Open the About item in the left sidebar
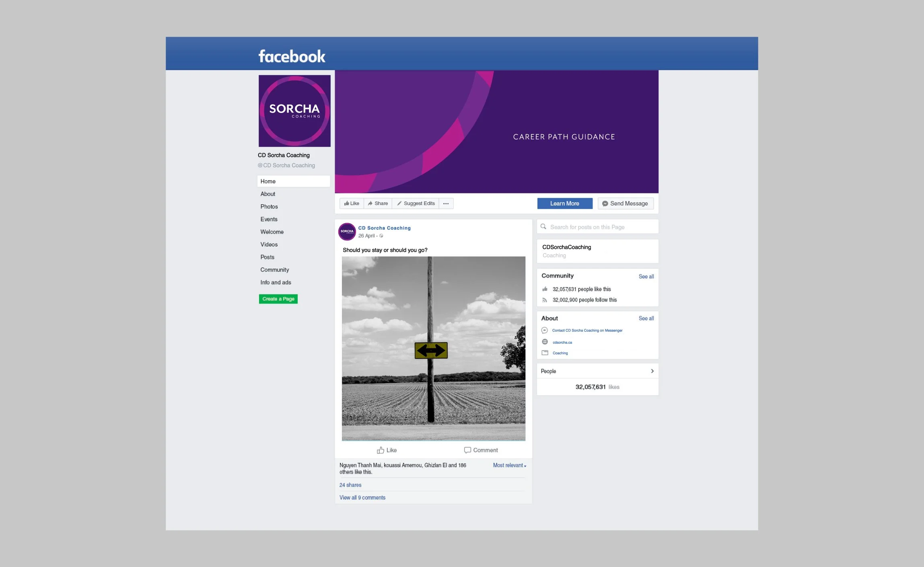This screenshot has width=924, height=567. 268,194
